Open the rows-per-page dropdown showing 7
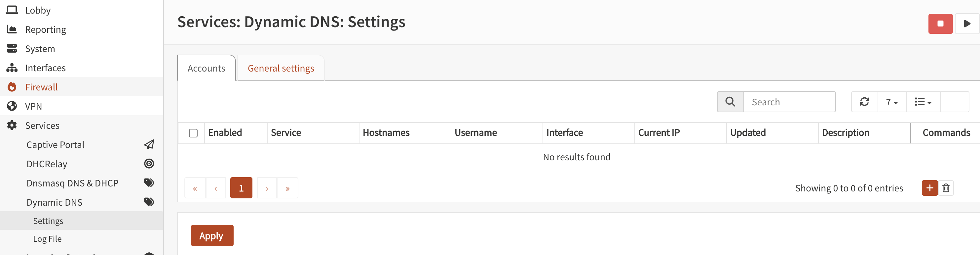 pyautogui.click(x=892, y=102)
